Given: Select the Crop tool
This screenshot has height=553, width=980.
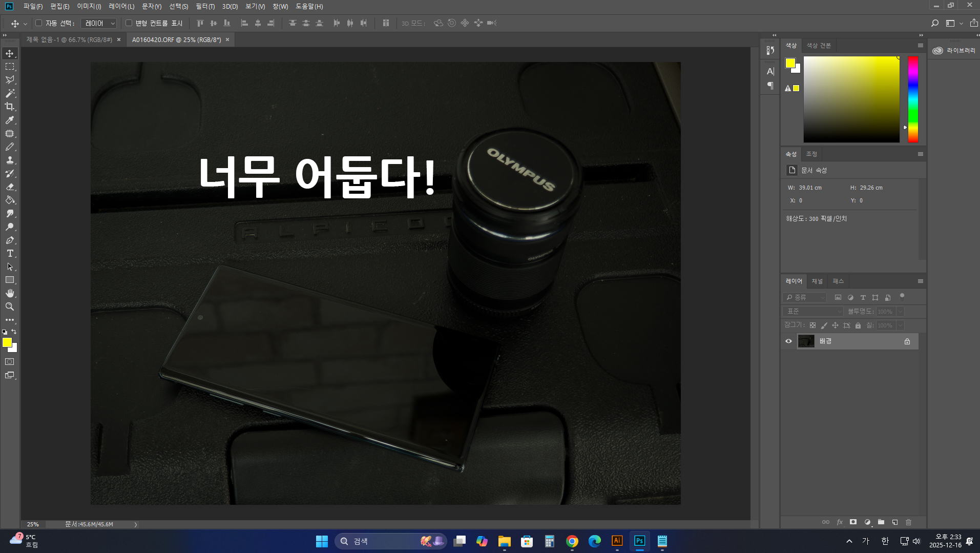Looking at the screenshot, I should (x=10, y=107).
